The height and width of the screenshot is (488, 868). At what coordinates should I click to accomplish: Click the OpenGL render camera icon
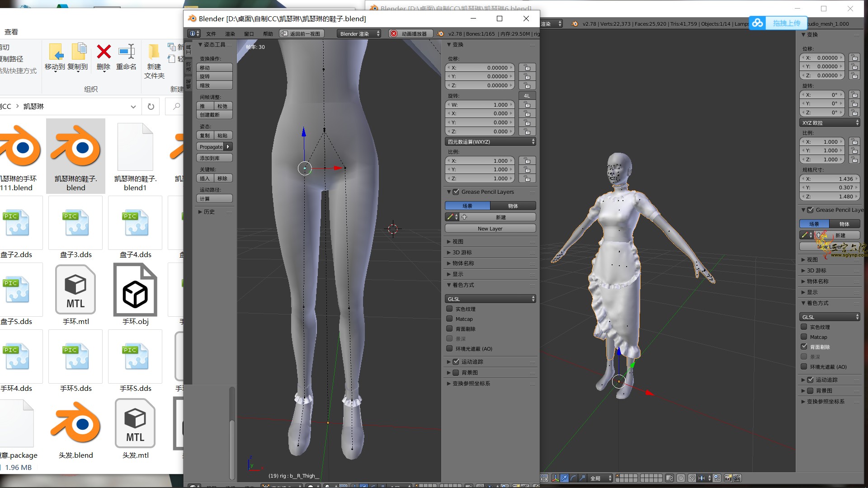pyautogui.click(x=728, y=478)
